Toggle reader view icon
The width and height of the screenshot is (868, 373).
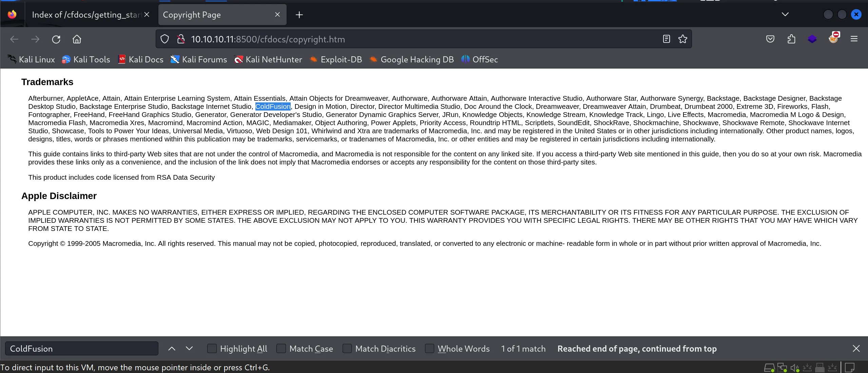click(666, 39)
